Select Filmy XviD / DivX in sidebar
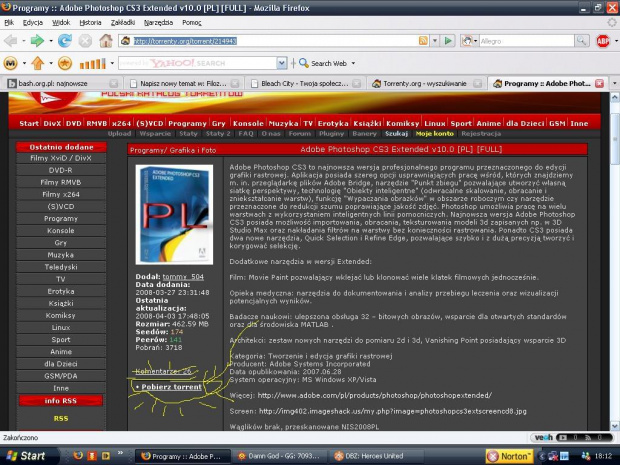 tap(61, 158)
